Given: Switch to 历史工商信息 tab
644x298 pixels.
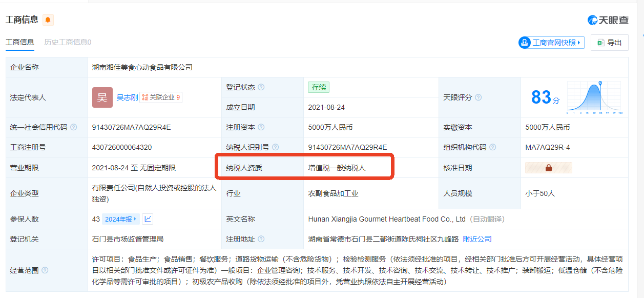Looking at the screenshot, I should click(68, 42).
